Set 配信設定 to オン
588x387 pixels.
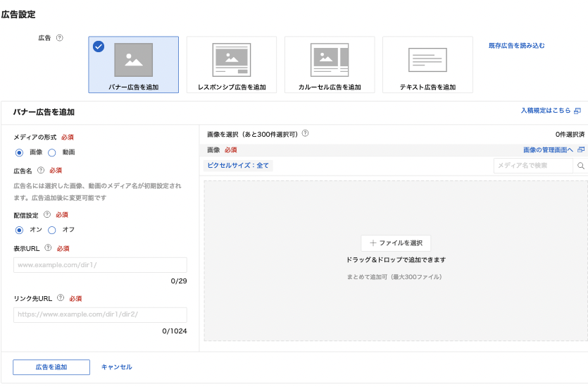(19, 230)
